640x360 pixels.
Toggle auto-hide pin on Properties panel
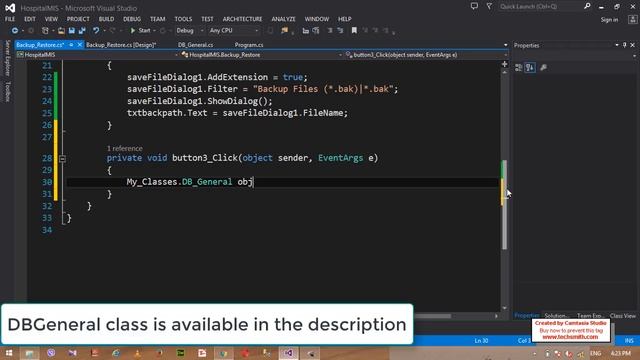(624, 45)
